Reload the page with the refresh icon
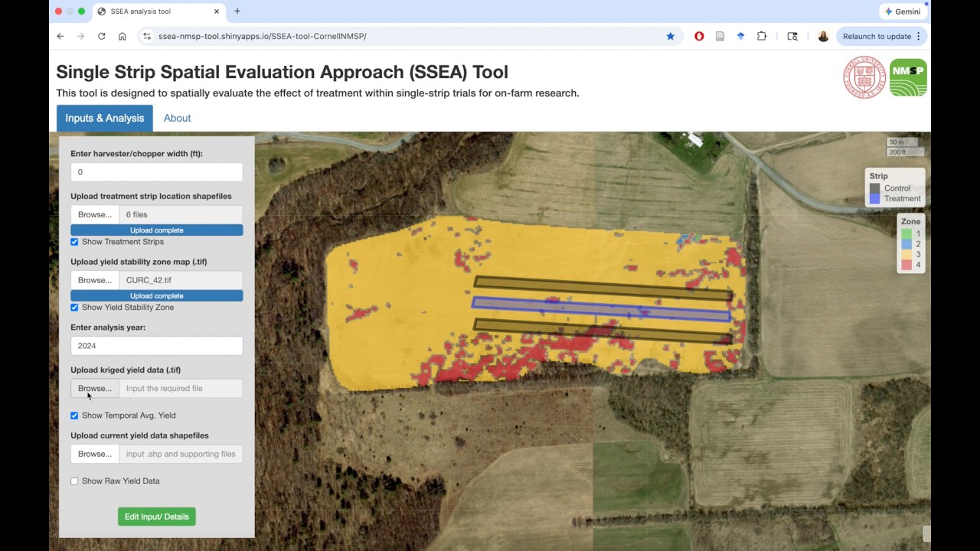This screenshot has height=551, width=980. 101,36
